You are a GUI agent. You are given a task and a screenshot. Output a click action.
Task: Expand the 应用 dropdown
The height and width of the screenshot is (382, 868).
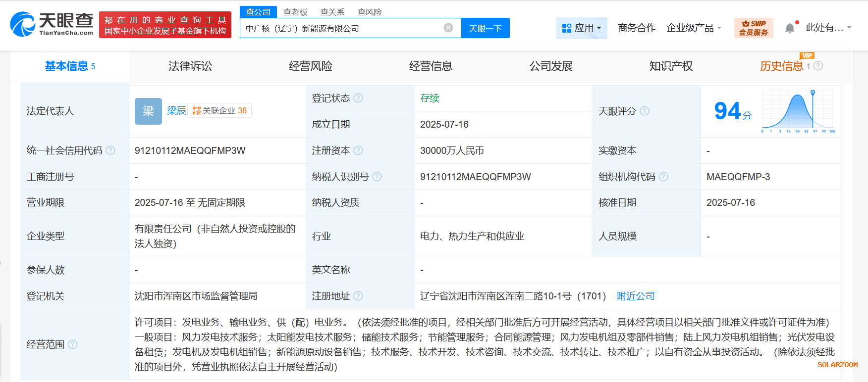(x=582, y=28)
